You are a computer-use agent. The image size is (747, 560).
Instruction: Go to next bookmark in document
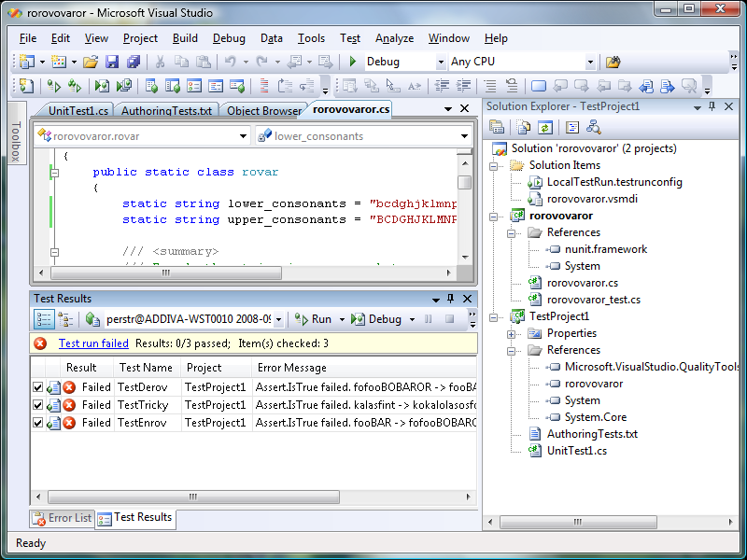pyautogui.click(x=581, y=86)
